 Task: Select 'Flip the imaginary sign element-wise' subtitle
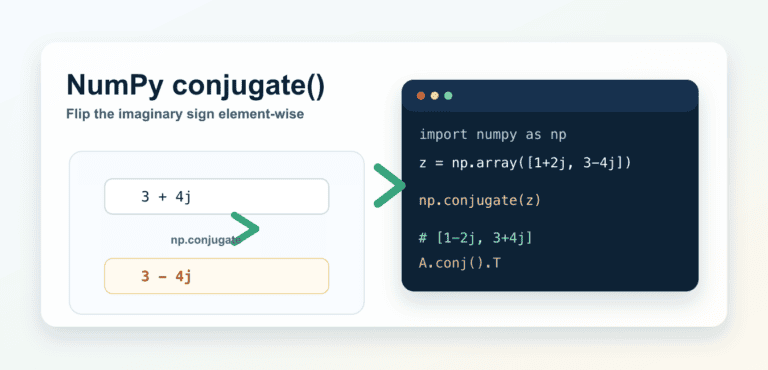point(185,114)
